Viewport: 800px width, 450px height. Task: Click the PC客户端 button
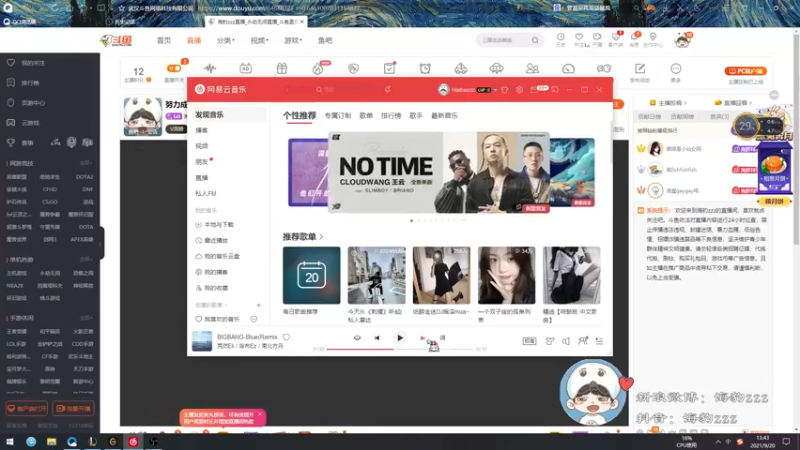click(746, 71)
